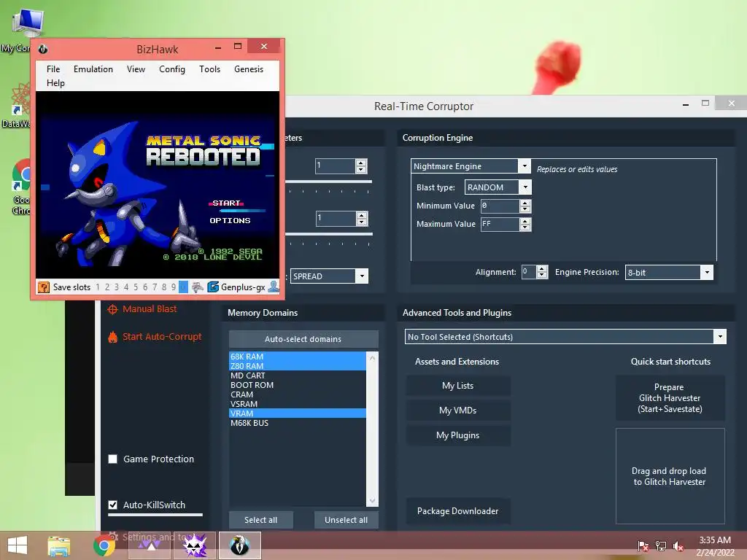747x560 pixels.
Task: Open the No Tool Selected (Shortcuts) dropdown
Action: [720, 337]
